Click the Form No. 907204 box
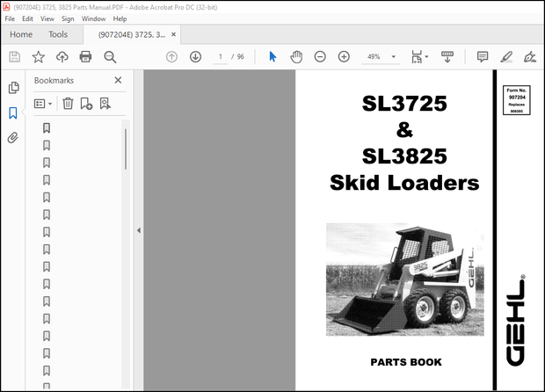The height and width of the screenshot is (392, 545). (517, 100)
